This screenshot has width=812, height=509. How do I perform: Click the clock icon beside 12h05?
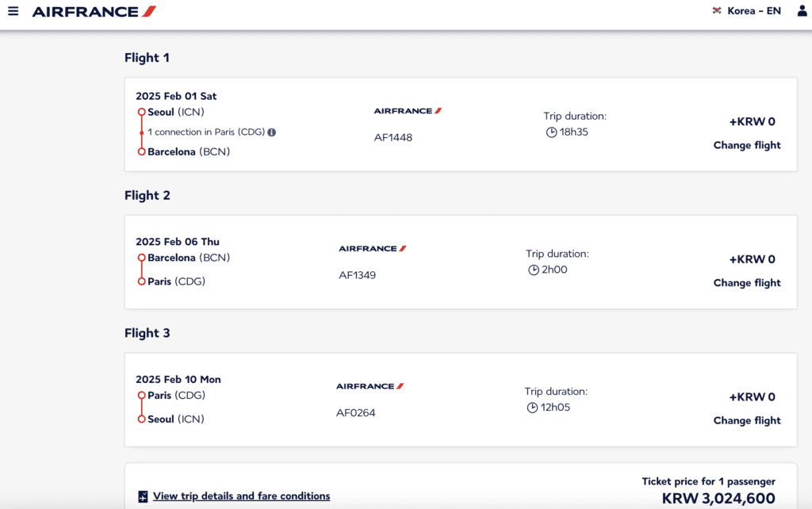(x=532, y=408)
